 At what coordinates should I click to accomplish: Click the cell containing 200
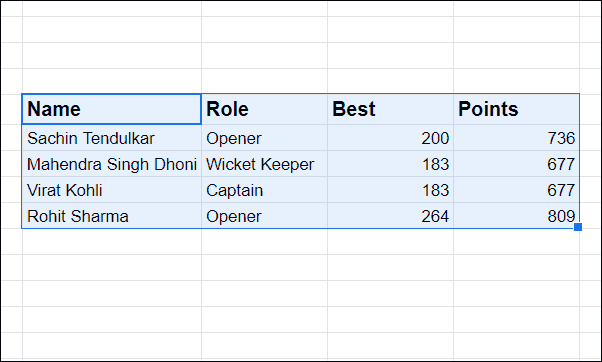point(390,138)
